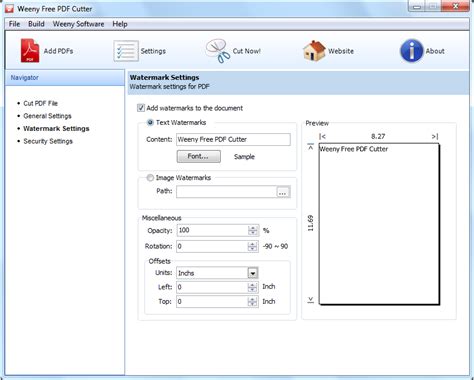The height and width of the screenshot is (380, 474).
Task: Click the Left offset value field
Action: pos(212,287)
